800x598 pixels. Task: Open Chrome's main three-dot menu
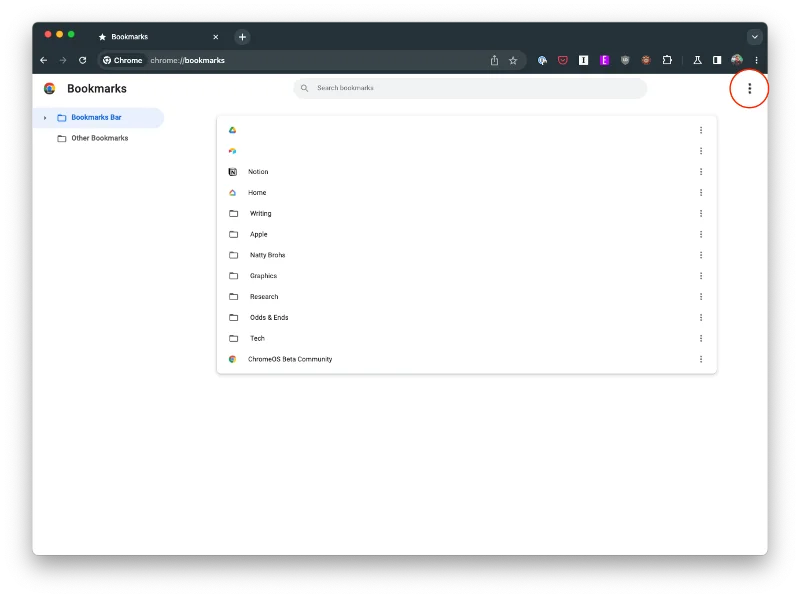pyautogui.click(x=756, y=60)
